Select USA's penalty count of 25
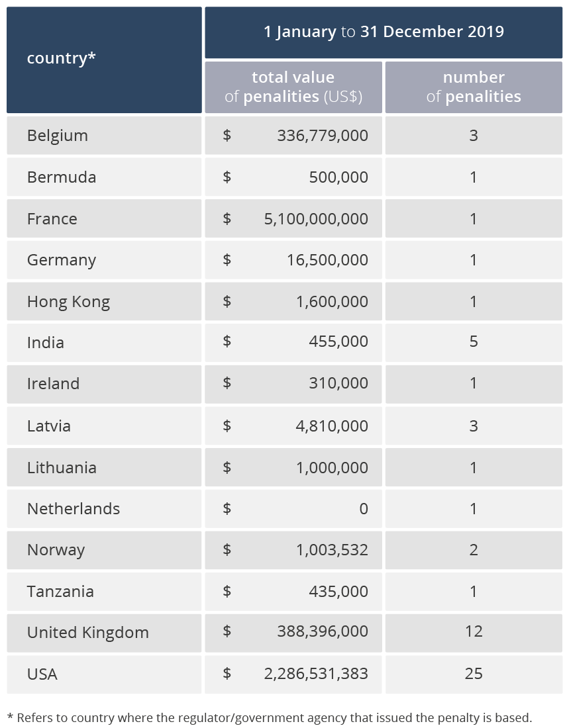 coord(474,674)
